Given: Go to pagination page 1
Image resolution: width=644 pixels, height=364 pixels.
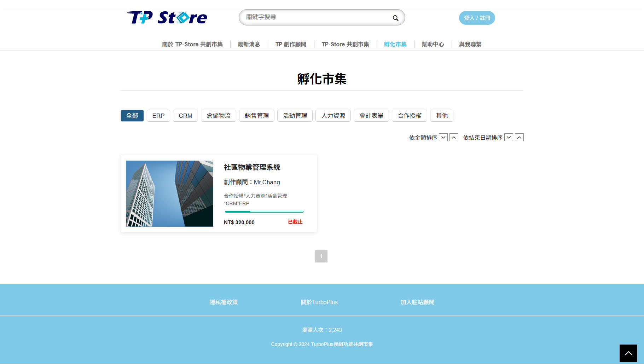Looking at the screenshot, I should pos(321,256).
